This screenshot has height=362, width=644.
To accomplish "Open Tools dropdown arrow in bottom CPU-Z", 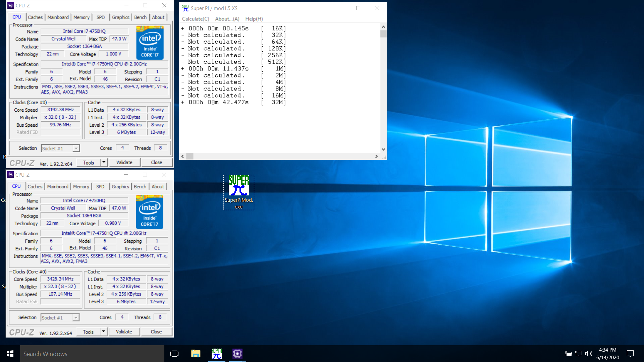I will point(103,332).
